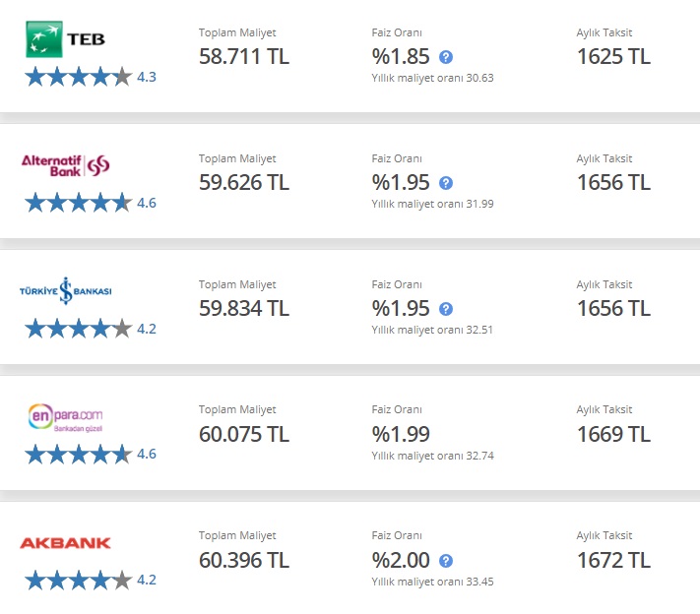
Task: Select the Türkiye İş Bankası logo
Action: (x=66, y=291)
